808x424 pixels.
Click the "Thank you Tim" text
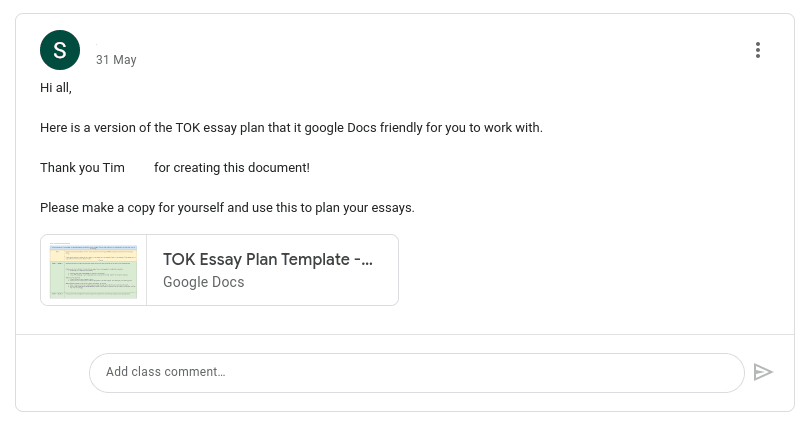click(82, 168)
